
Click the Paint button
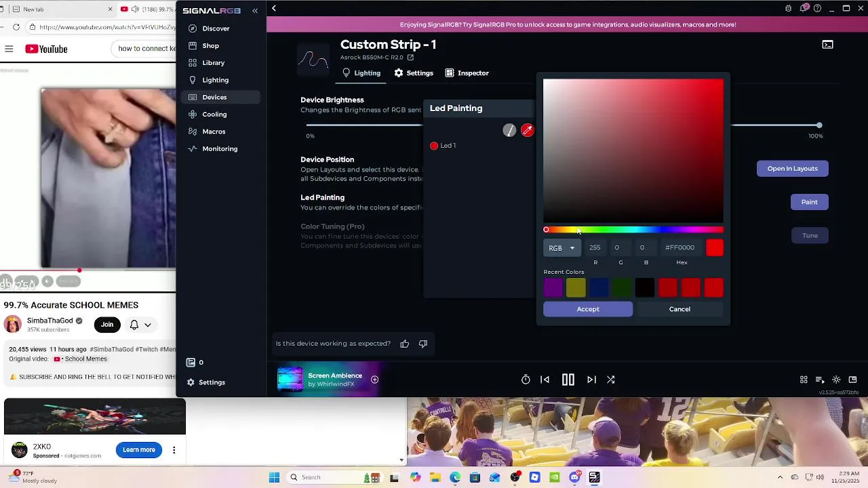point(809,202)
